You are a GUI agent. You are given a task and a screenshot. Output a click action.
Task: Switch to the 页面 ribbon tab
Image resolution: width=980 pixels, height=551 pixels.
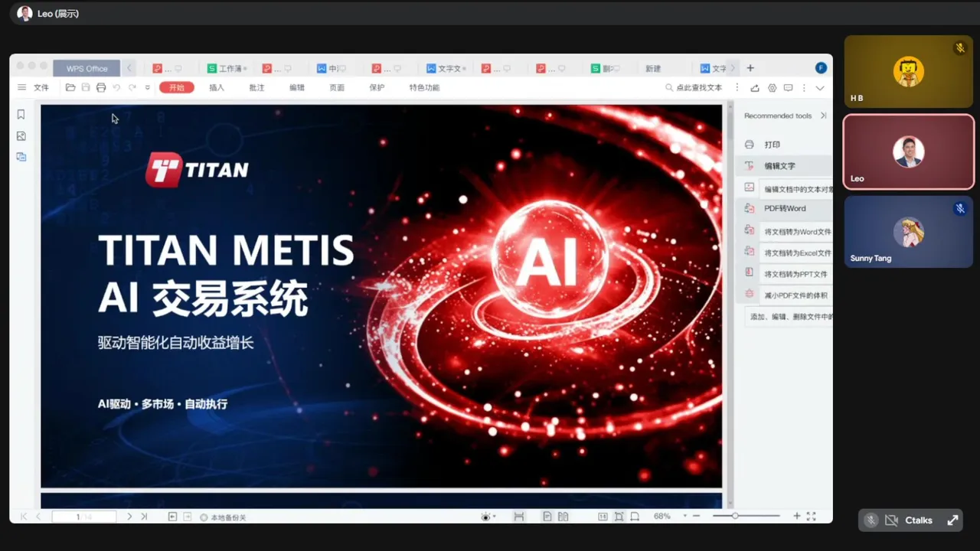tap(337, 88)
